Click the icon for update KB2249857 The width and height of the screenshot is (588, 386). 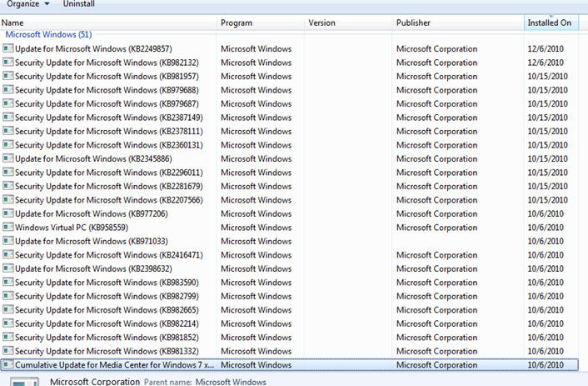point(7,48)
